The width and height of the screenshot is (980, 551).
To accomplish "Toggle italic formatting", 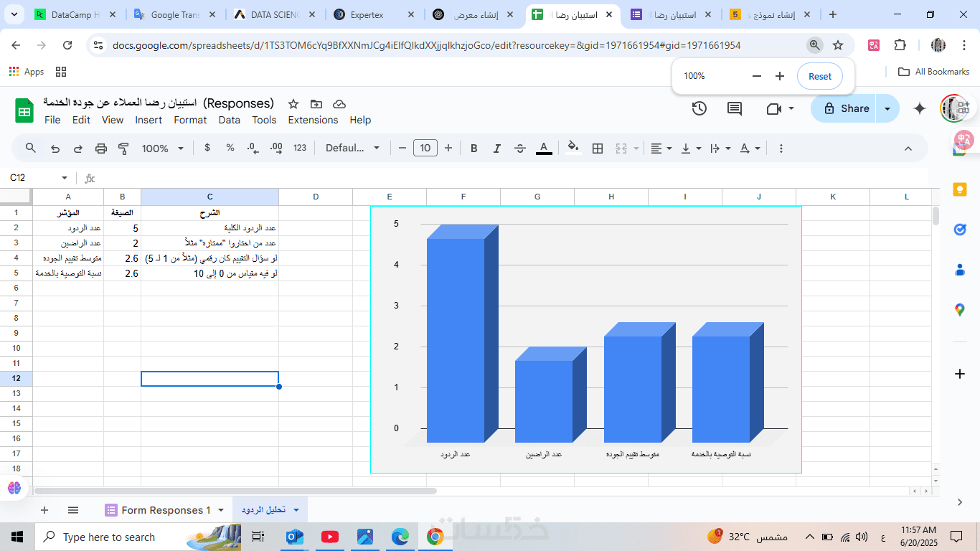I will (x=496, y=149).
